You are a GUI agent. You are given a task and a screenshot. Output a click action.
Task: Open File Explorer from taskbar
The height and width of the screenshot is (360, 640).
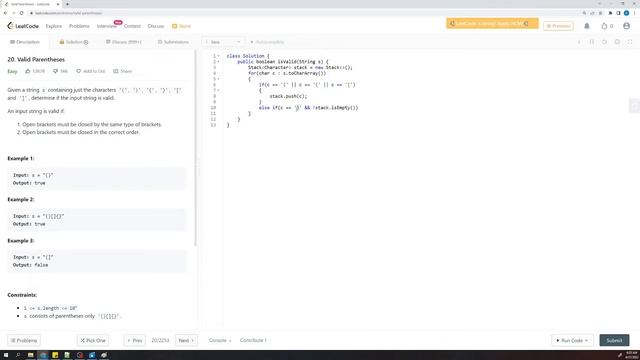30,355
